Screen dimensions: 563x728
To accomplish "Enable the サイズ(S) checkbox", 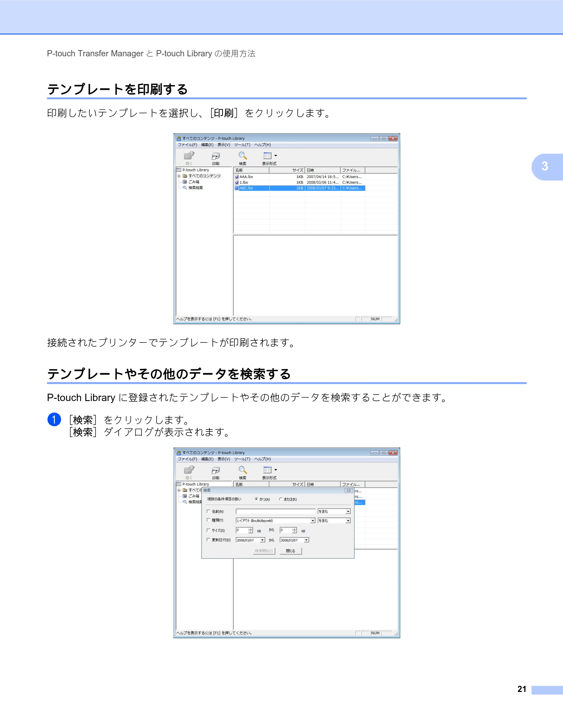I will 209,530.
